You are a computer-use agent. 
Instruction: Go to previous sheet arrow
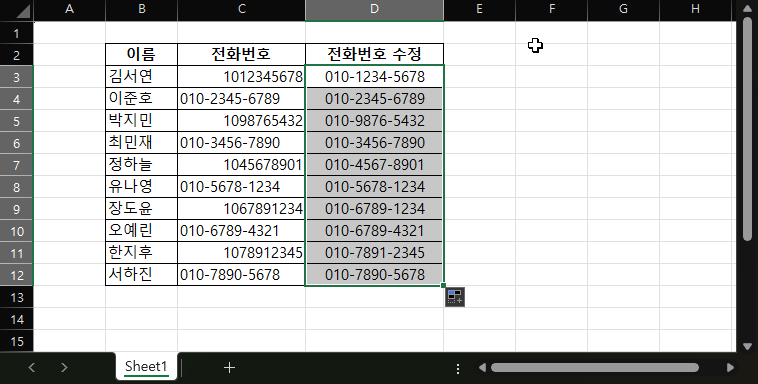click(32, 368)
